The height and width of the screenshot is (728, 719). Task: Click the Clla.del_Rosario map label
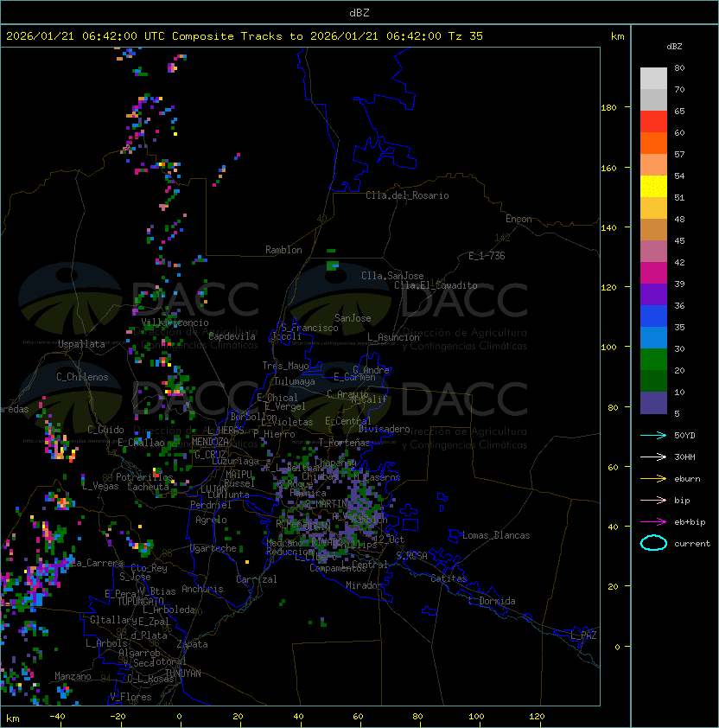pyautogui.click(x=407, y=195)
